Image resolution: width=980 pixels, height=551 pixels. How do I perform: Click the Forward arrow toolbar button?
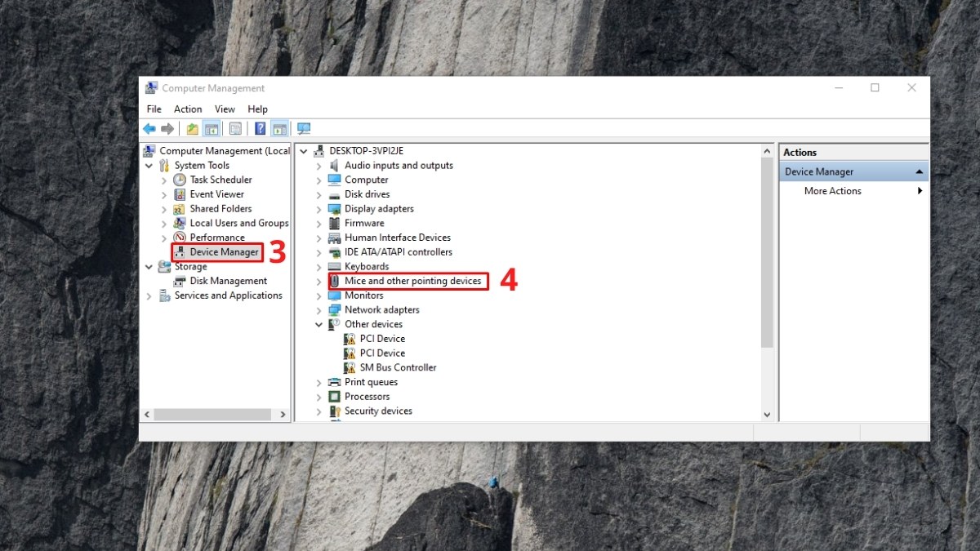pos(167,129)
